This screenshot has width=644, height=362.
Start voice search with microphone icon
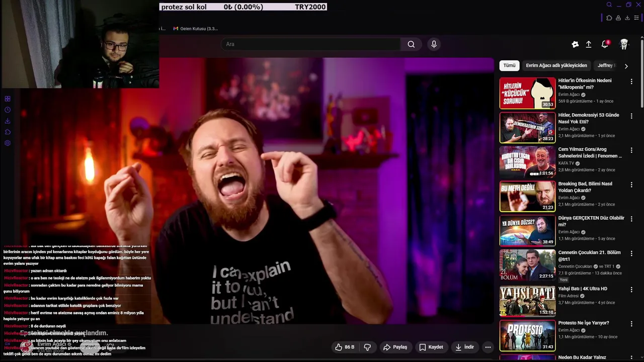tap(434, 44)
